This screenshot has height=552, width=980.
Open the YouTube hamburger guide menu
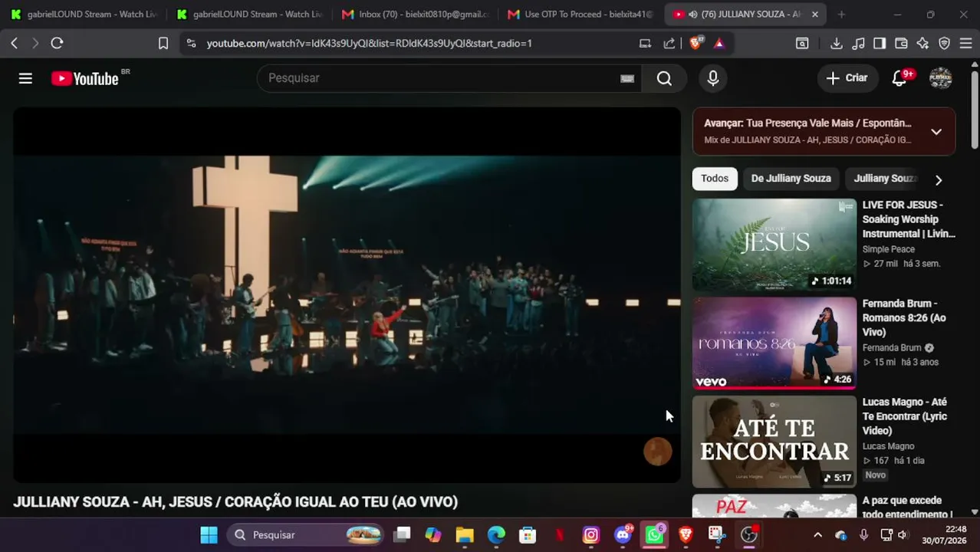(25, 78)
